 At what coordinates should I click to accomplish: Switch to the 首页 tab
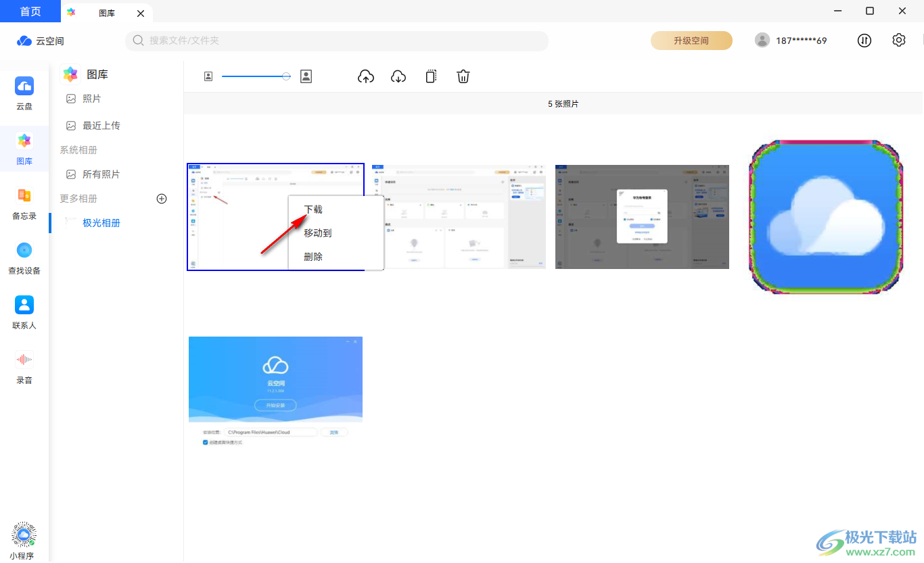30,11
